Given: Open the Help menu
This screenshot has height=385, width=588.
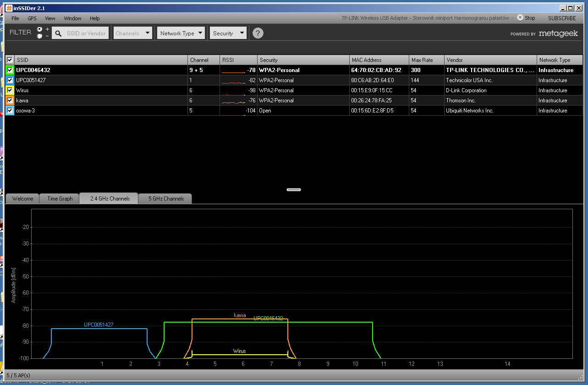Looking at the screenshot, I should pyautogui.click(x=95, y=18).
